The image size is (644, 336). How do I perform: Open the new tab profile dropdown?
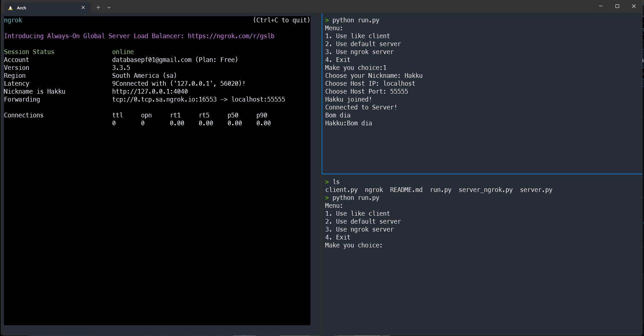pos(109,7)
